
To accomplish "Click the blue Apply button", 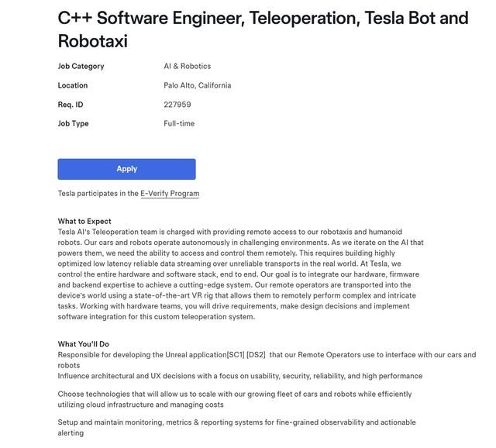I will click(x=126, y=169).
